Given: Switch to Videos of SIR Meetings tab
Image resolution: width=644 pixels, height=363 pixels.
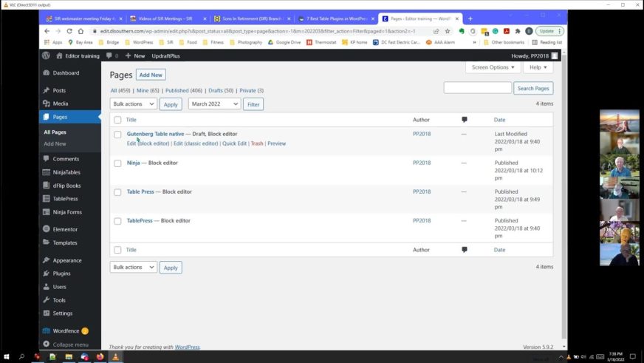Looking at the screenshot, I should [x=168, y=18].
